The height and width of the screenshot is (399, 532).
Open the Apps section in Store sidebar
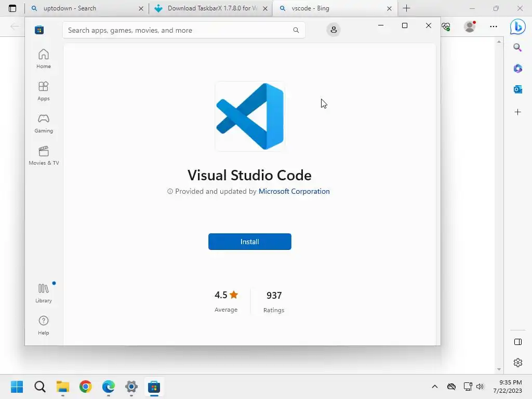[44, 91]
